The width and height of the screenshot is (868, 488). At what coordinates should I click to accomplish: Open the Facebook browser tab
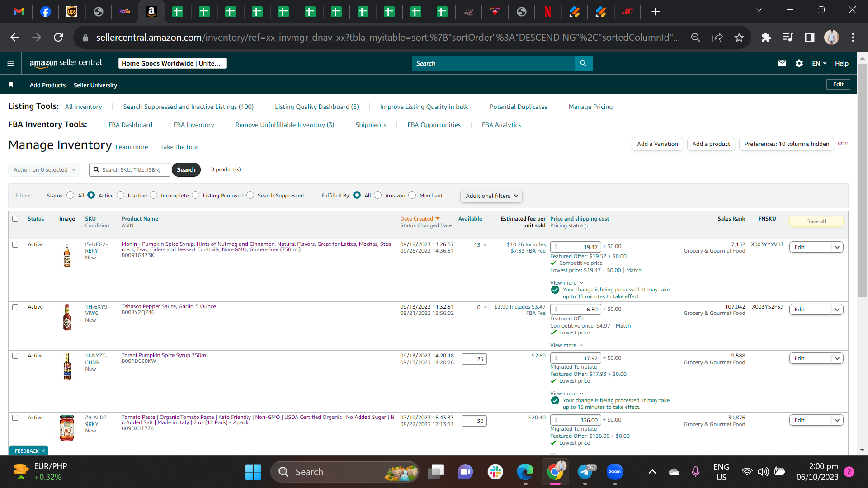pos(46,12)
